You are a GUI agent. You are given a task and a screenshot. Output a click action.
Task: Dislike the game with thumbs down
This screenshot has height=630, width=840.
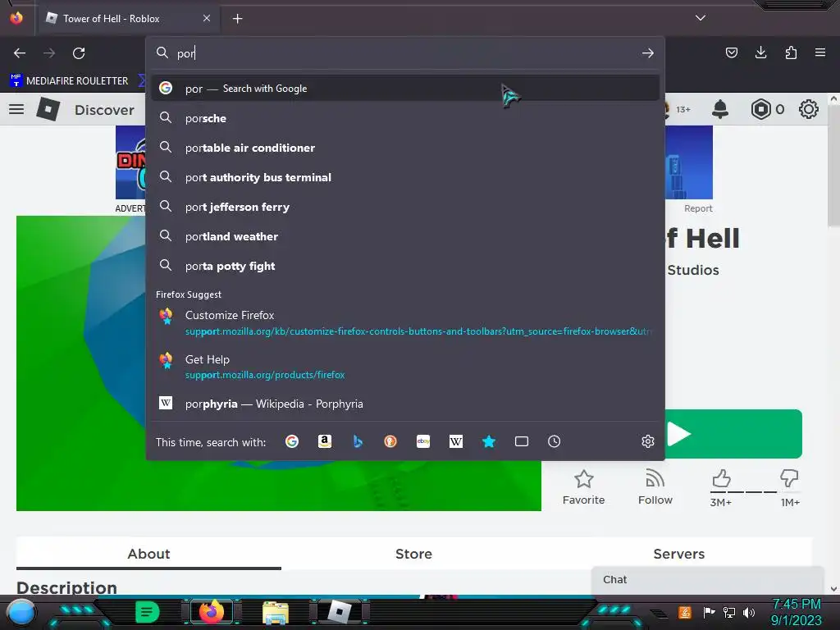pyautogui.click(x=789, y=478)
